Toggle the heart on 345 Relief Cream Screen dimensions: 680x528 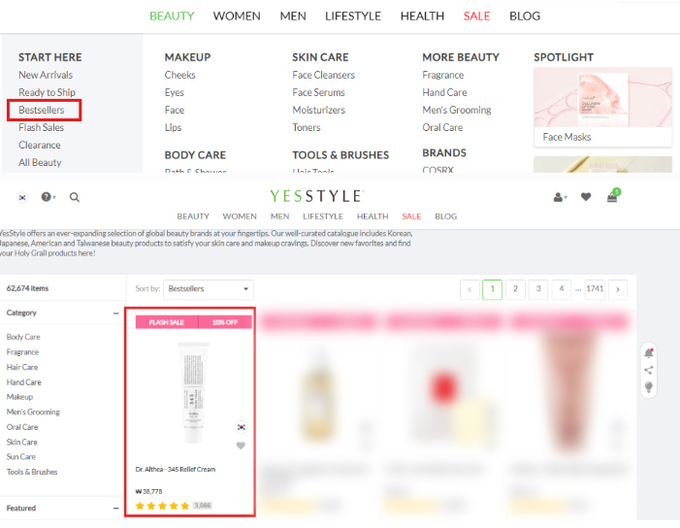tap(241, 446)
